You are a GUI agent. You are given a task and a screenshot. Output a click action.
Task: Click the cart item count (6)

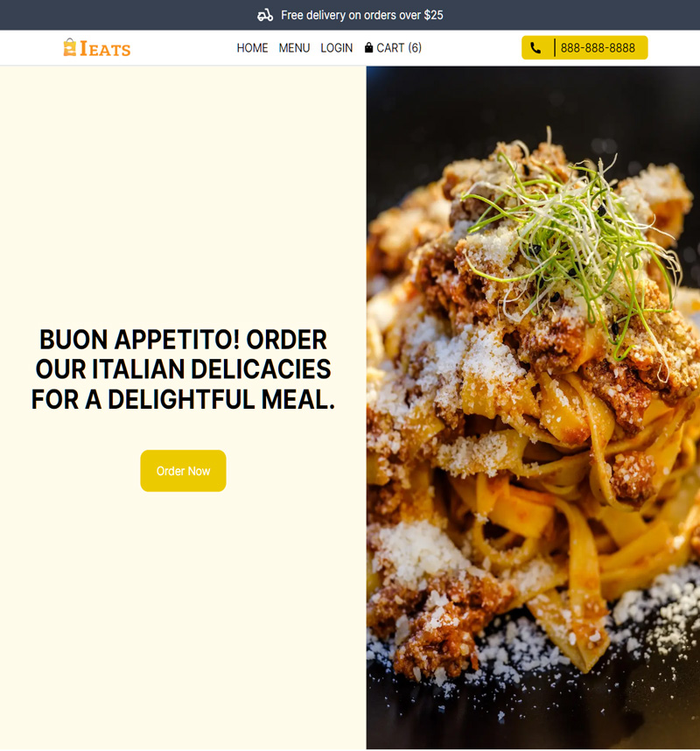point(415,48)
